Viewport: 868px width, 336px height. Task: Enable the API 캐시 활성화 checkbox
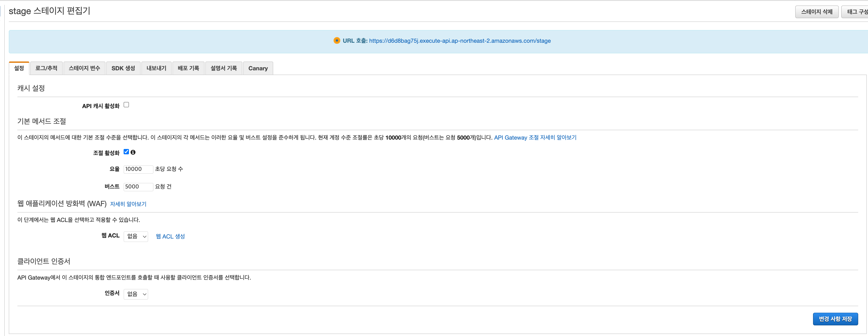[x=126, y=105]
